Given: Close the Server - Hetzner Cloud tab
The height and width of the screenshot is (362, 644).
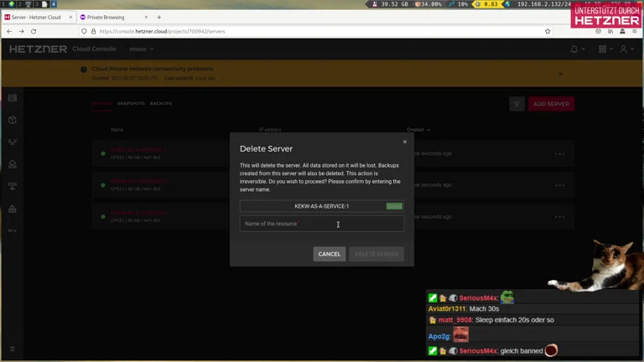Looking at the screenshot, I should [70, 18].
